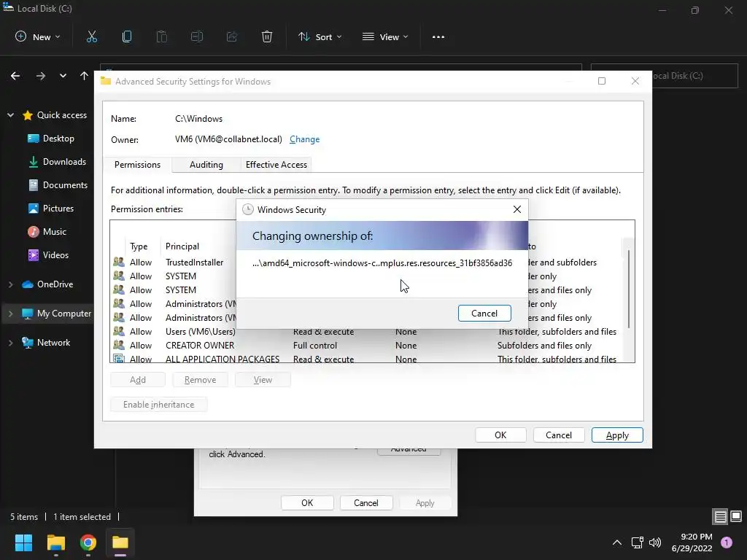Select the ALL APPLICATION PACKAGES entry
The height and width of the screenshot is (560, 747).
point(366,359)
